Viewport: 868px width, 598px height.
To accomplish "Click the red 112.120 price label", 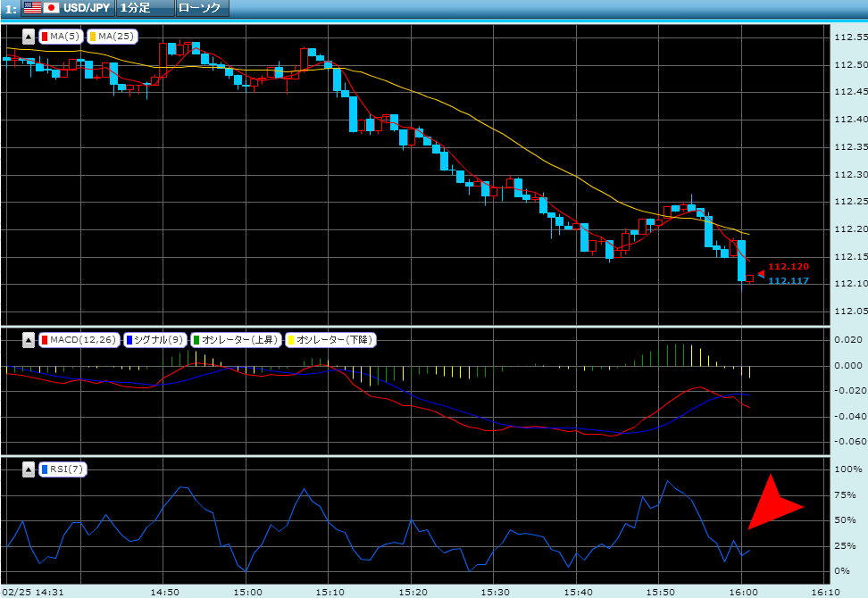I will point(789,267).
